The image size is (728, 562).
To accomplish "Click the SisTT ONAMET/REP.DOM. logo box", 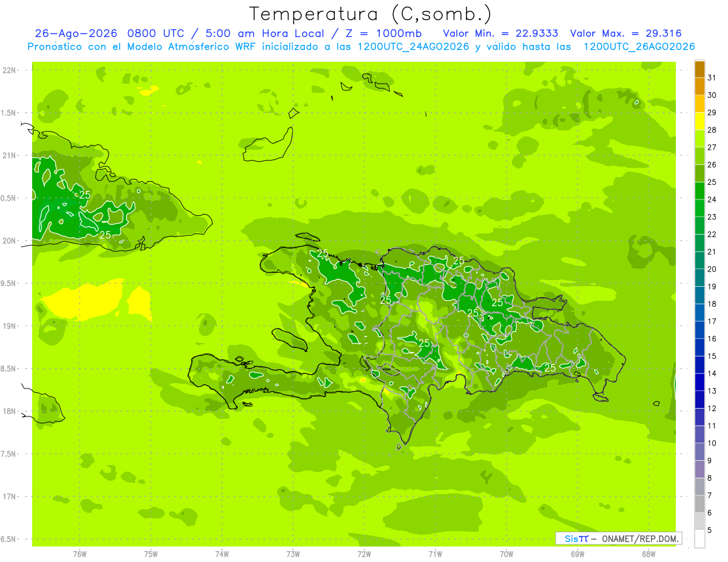I will [618, 538].
